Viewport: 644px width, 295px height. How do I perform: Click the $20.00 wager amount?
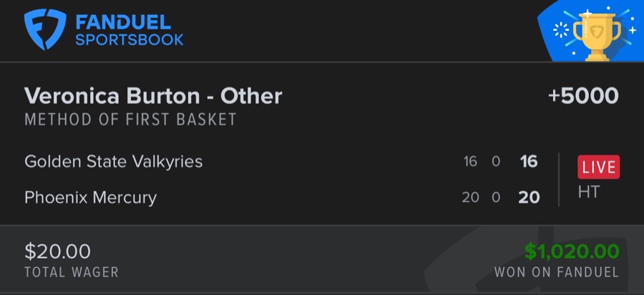pyautogui.click(x=58, y=251)
